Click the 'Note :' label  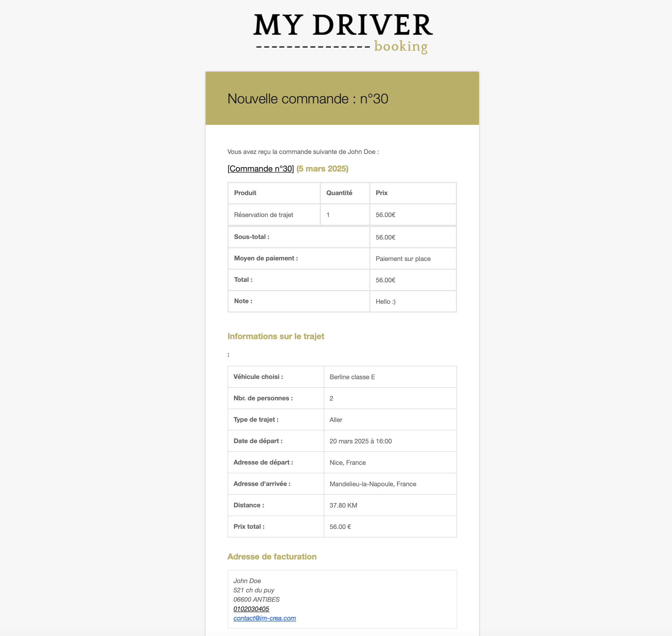[243, 301]
